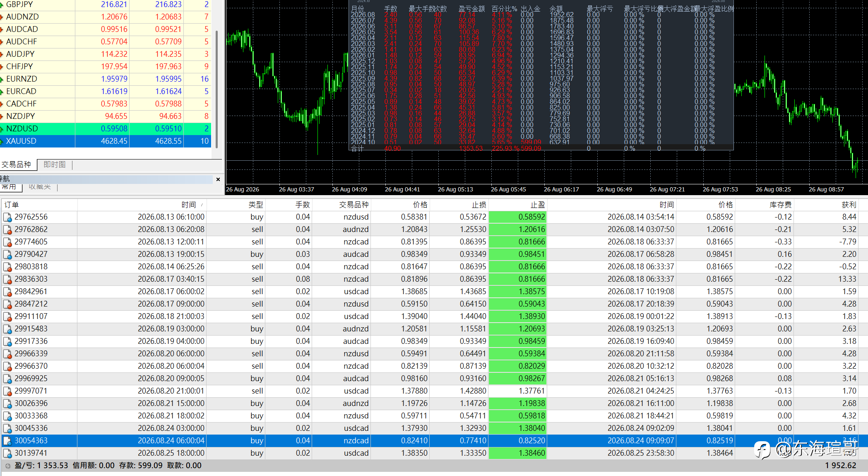Click the order icon for 30139741
The image size is (868, 476).
pyautogui.click(x=7, y=453)
